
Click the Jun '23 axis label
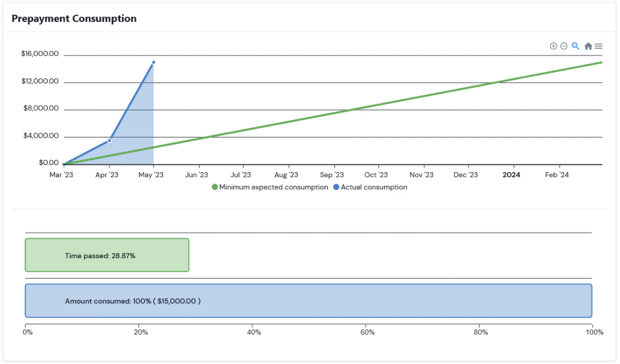click(x=196, y=175)
